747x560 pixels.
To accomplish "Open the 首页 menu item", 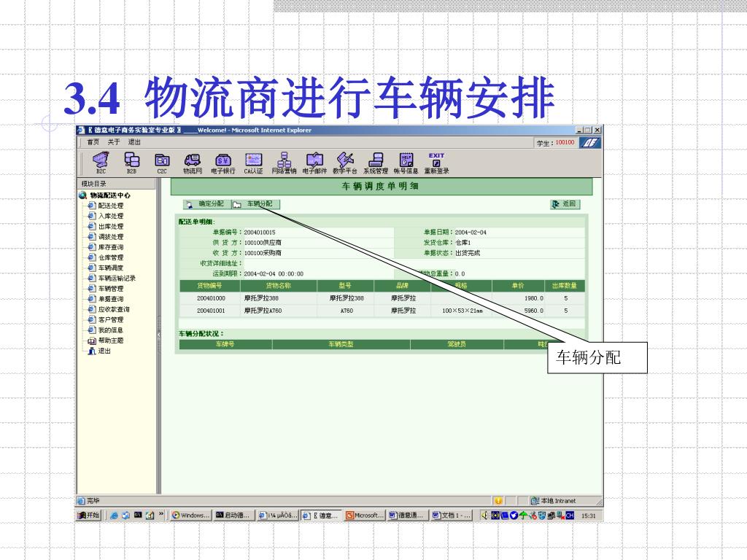I will [93, 142].
